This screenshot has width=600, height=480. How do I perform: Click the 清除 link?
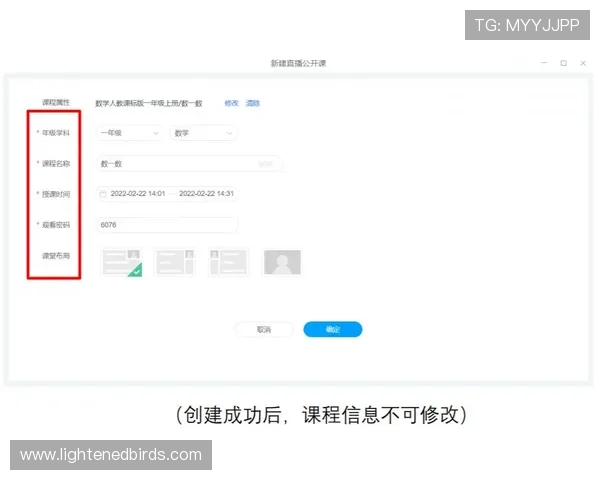[x=253, y=103]
